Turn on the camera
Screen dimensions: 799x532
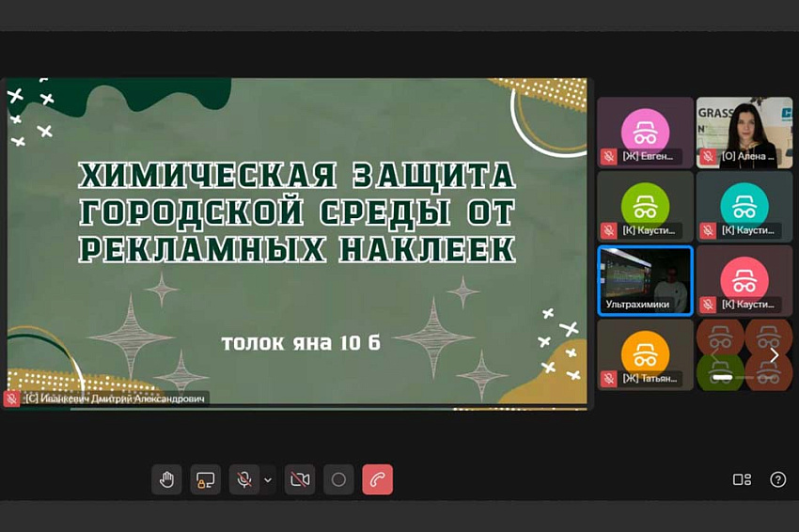(300, 479)
